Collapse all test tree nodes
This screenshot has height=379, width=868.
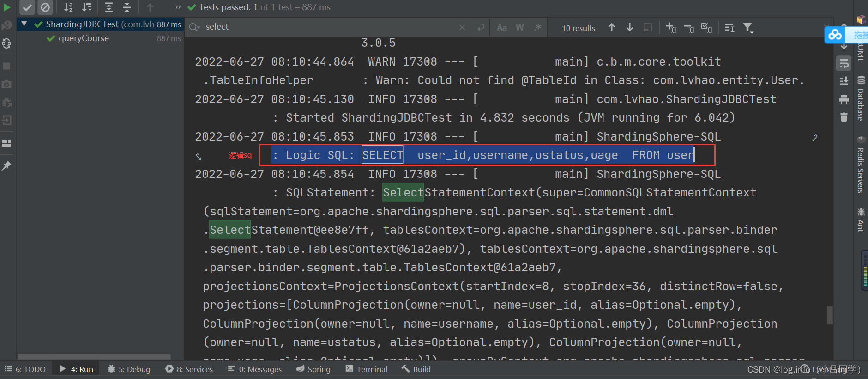click(x=127, y=7)
